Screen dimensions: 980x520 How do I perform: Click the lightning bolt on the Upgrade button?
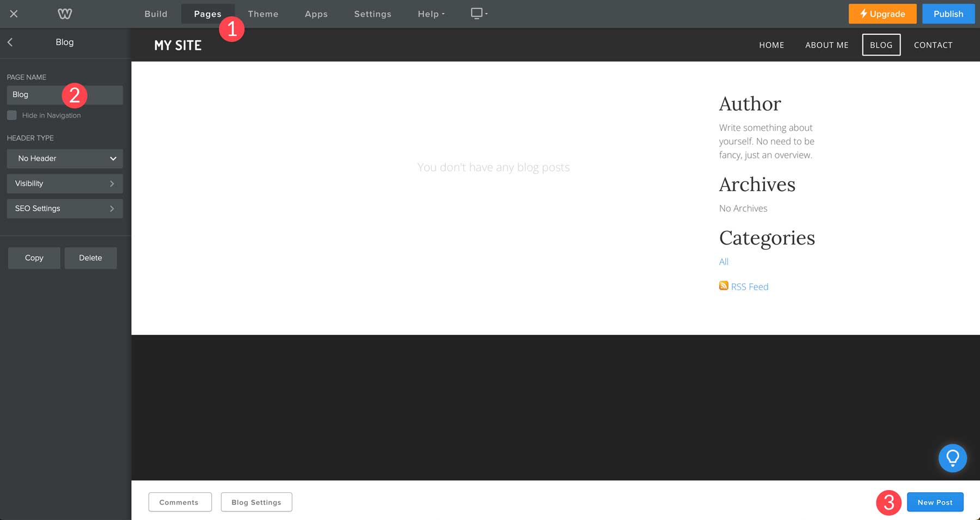[865, 14]
